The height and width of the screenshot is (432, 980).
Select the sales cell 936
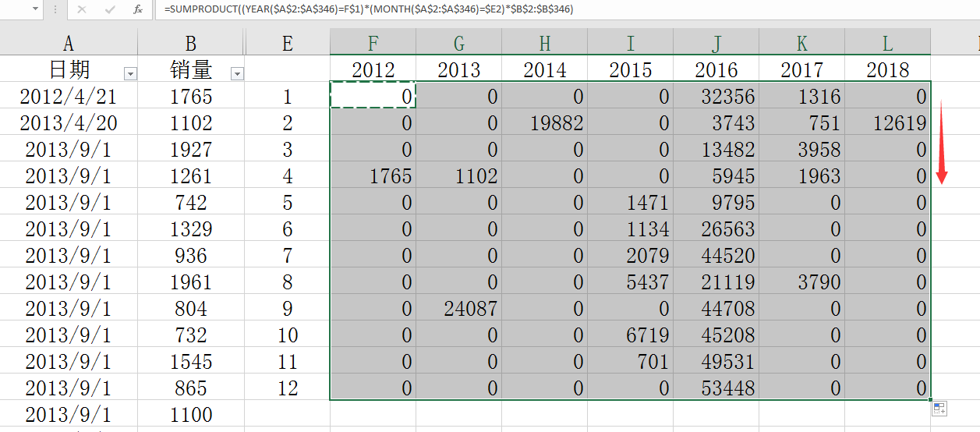[x=191, y=255]
